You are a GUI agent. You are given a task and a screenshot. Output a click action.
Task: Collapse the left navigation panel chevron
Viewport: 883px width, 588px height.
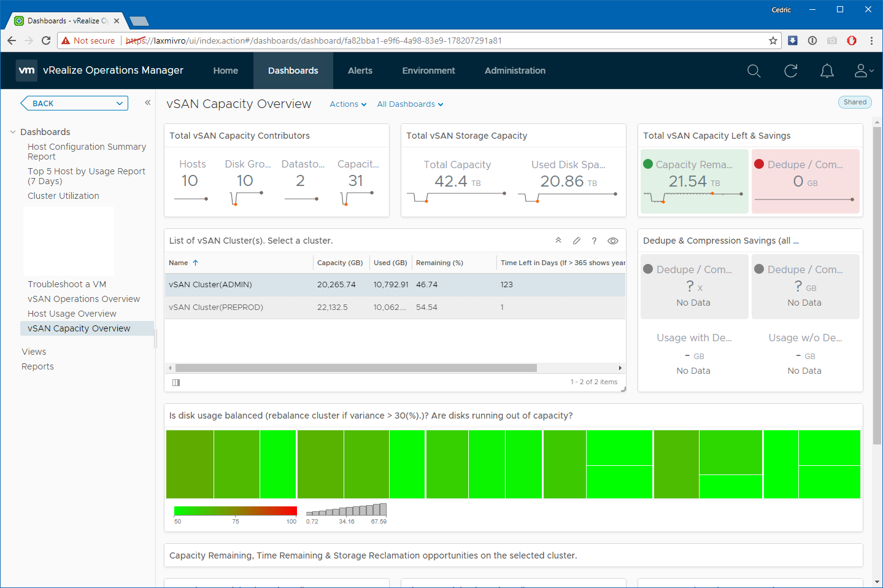click(147, 103)
